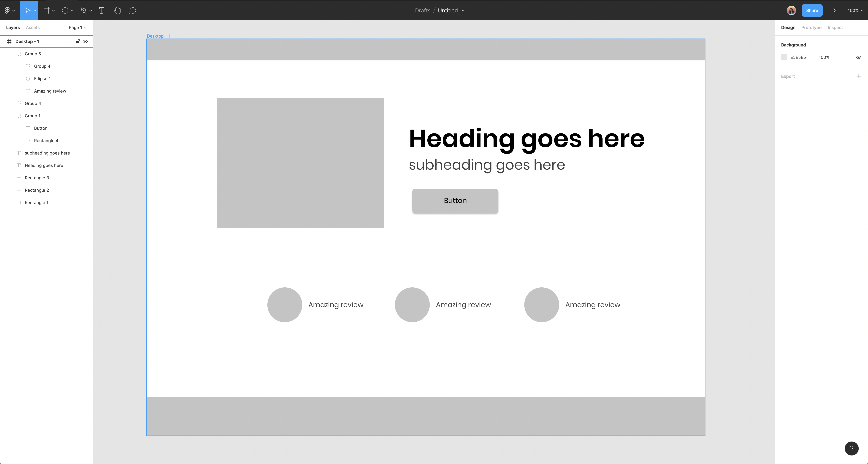868x464 pixels.
Task: Hide the Desktop - 1 layer
Action: click(x=85, y=41)
